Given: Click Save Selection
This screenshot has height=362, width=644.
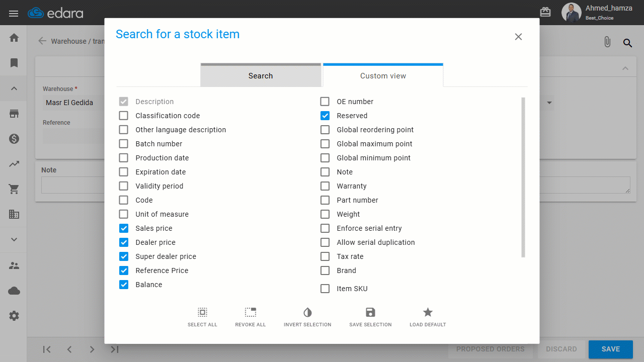Looking at the screenshot, I should [370, 317].
